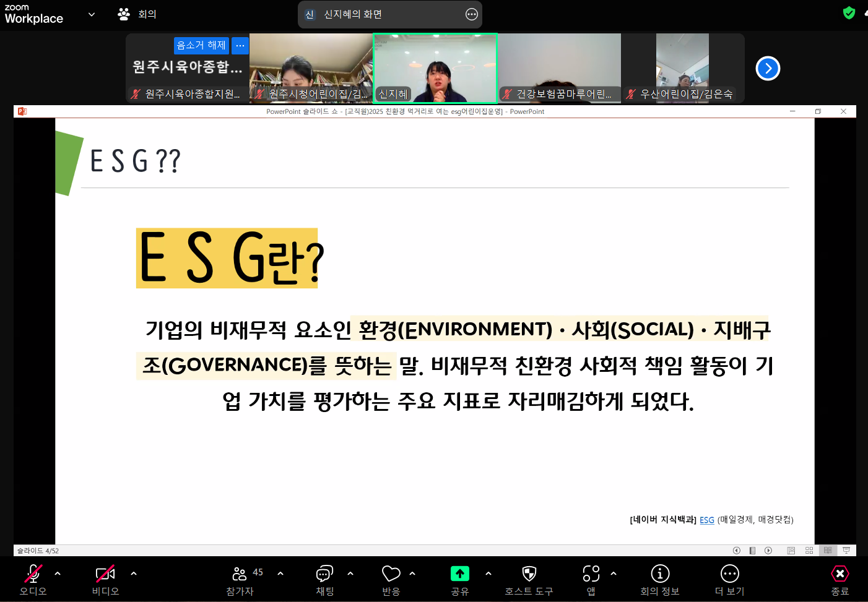
Task: Start video with the 비디오 camera icon
Action: [x=105, y=574]
